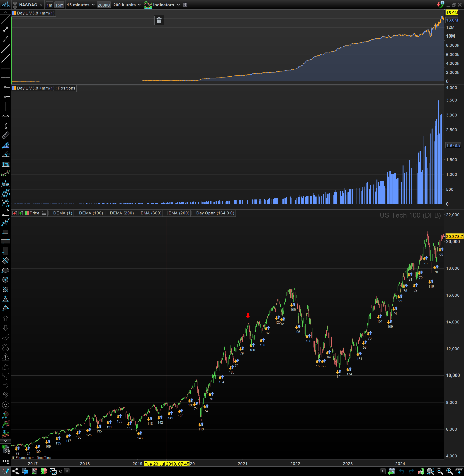Click the zoom out magnifier icon

(440, 471)
